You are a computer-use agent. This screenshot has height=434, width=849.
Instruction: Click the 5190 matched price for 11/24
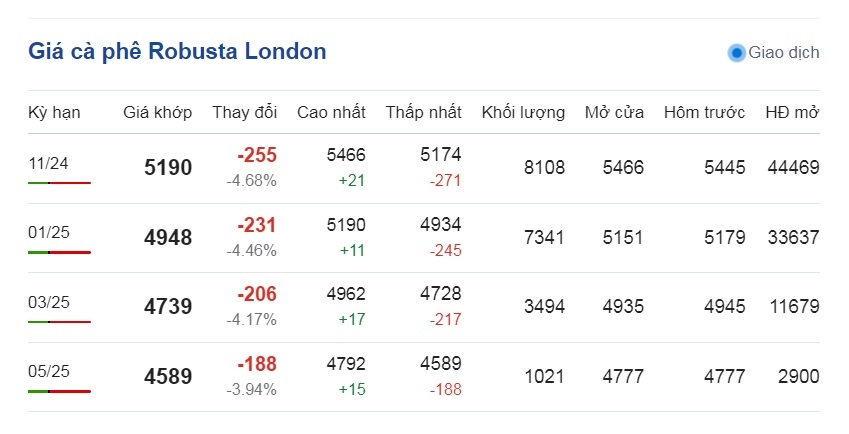tap(168, 168)
